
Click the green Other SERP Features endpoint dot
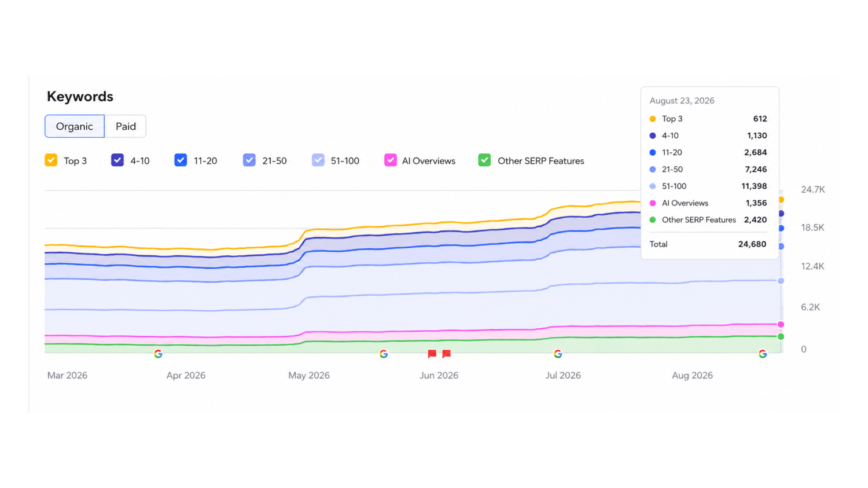click(x=781, y=336)
